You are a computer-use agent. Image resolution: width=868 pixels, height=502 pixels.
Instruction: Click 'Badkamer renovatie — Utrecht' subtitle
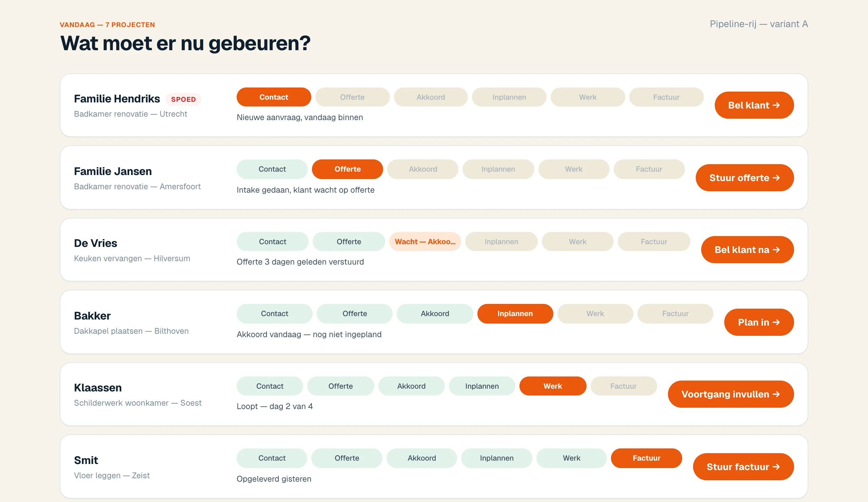point(131,114)
